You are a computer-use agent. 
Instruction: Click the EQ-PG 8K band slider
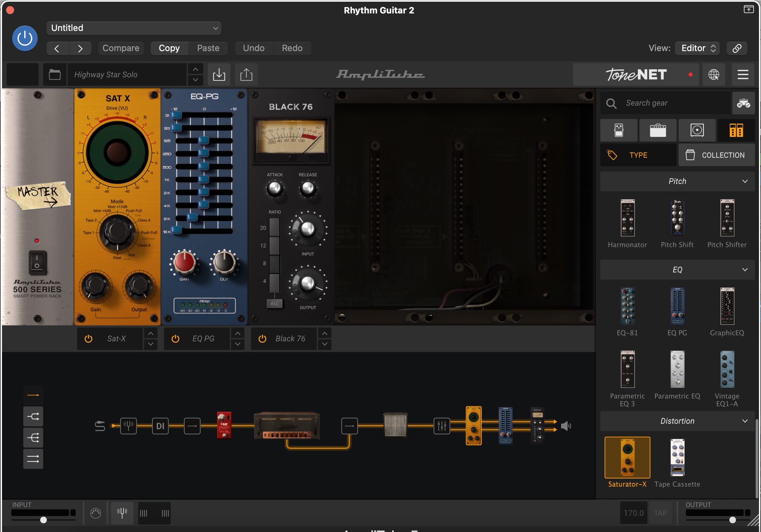[192, 218]
